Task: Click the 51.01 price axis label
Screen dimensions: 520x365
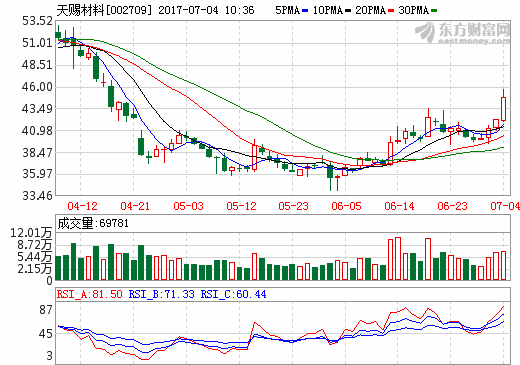Action: pos(37,43)
